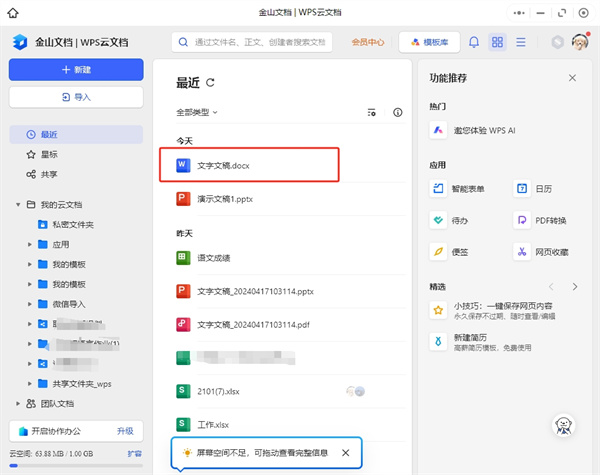
Task: Select 星标 in sidebar
Action: [76, 155]
